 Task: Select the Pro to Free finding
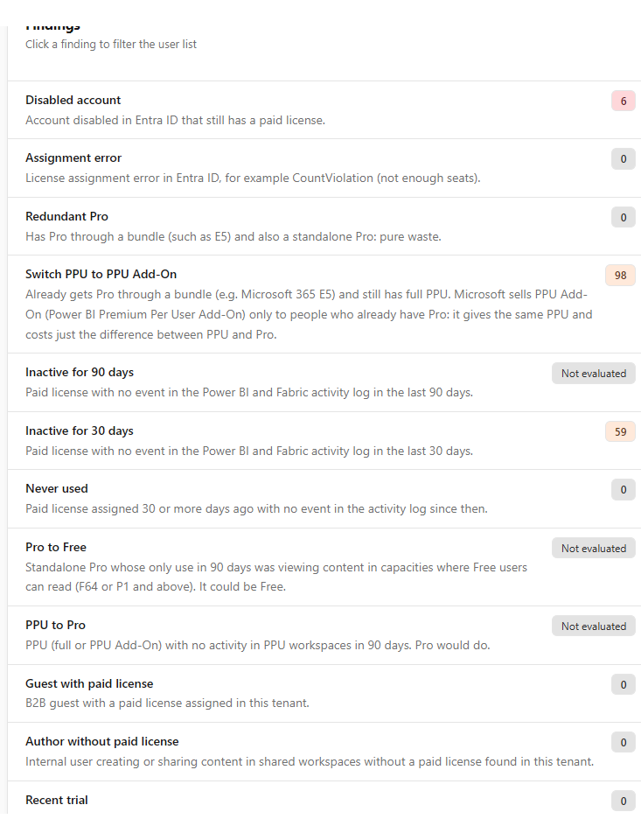click(324, 567)
